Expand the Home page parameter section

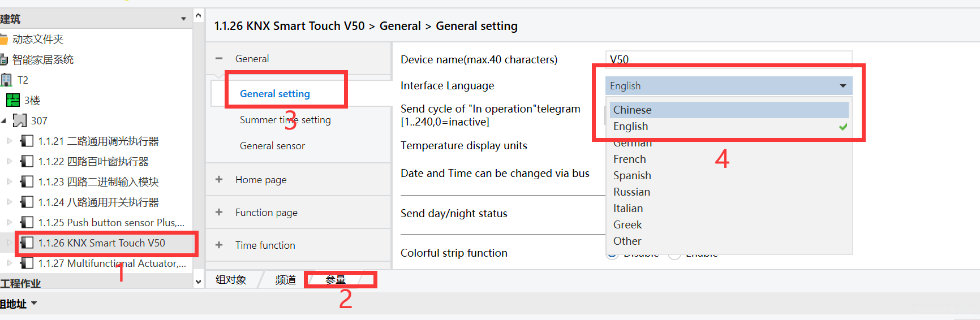[219, 180]
